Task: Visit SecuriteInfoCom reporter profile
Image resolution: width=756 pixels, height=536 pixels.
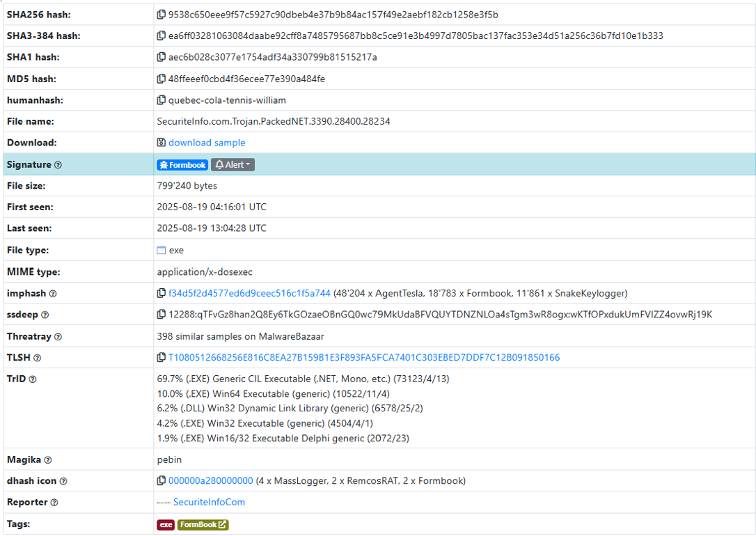Action: [209, 503]
